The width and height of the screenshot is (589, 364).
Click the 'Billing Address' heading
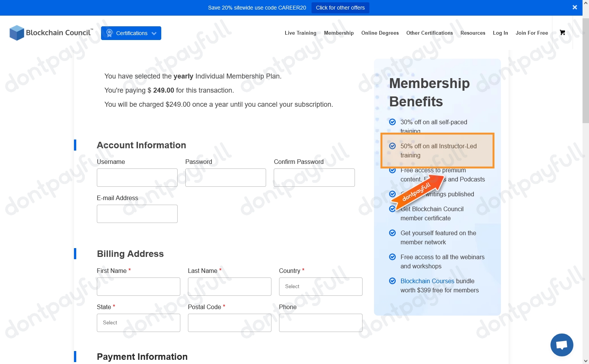click(130, 254)
